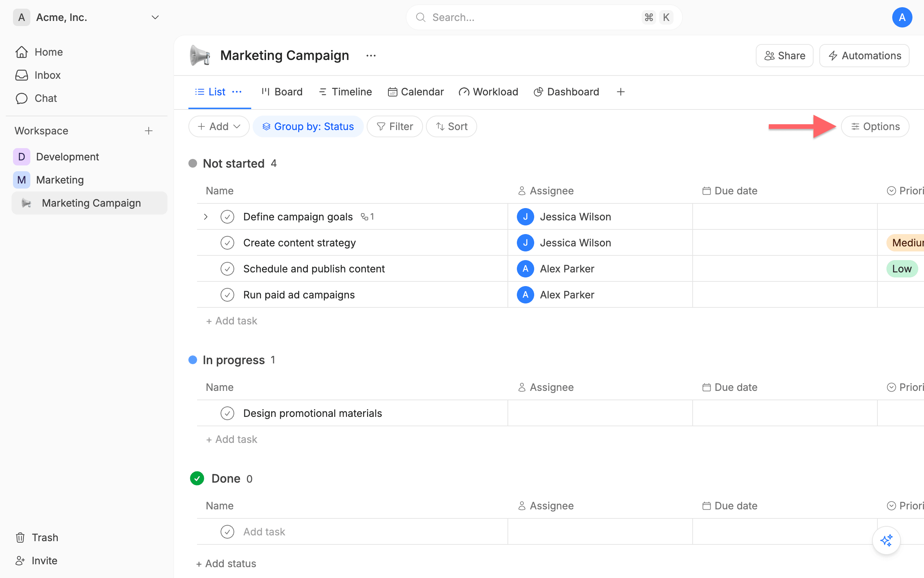Mark Create content strategy complete
Image resolution: width=924 pixels, height=578 pixels.
pyautogui.click(x=227, y=243)
